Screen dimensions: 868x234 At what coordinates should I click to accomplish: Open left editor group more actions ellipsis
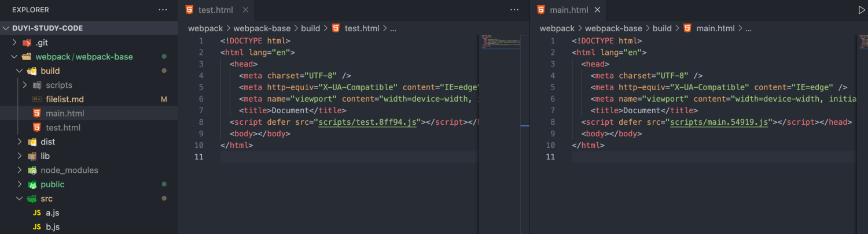[x=514, y=10]
